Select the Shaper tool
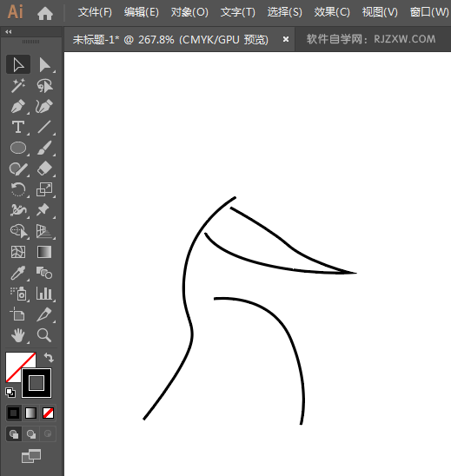 coord(18,169)
